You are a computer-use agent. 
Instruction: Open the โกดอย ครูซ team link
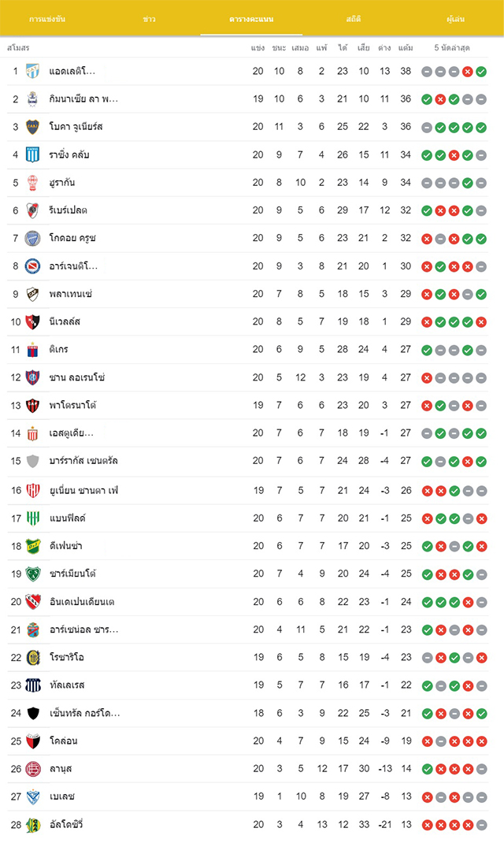pos(72,238)
